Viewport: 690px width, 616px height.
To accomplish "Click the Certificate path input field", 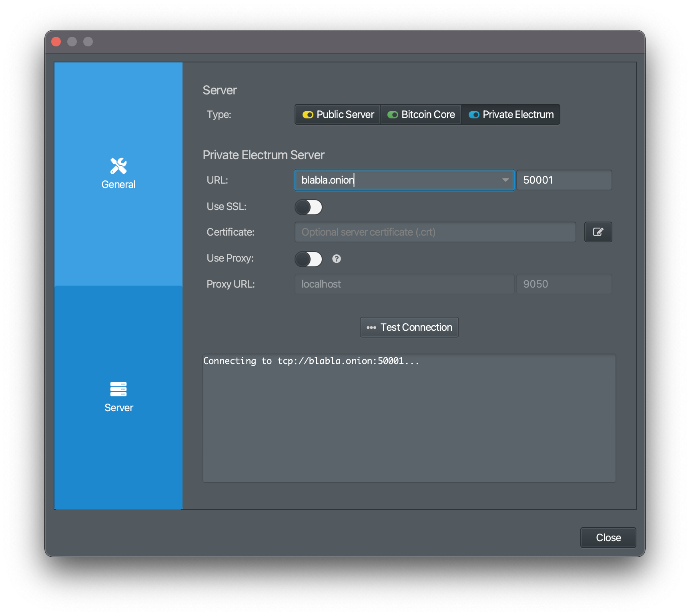I will click(435, 232).
